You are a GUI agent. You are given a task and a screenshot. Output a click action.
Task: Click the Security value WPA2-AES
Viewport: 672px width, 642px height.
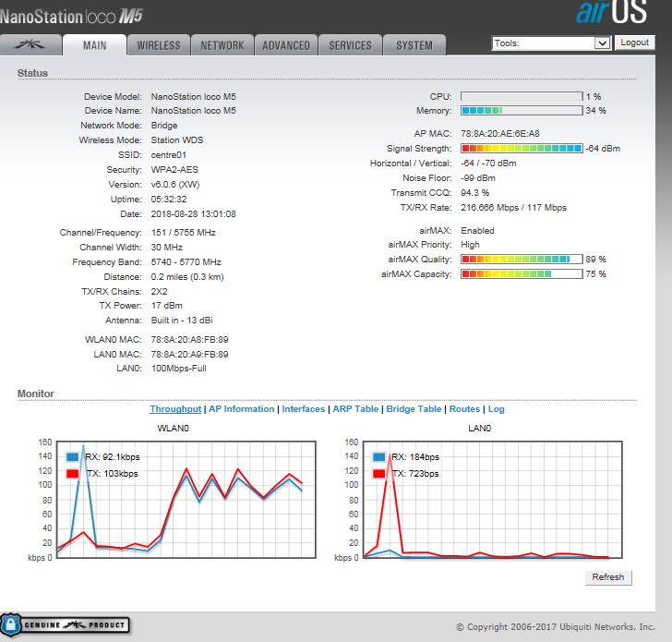[x=174, y=170]
